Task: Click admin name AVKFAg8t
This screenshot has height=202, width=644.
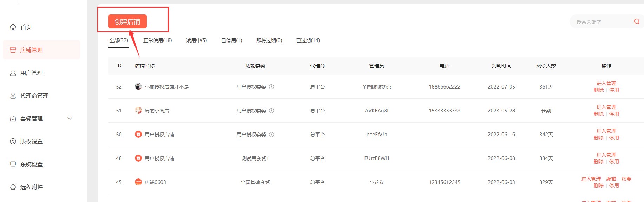Action: tap(377, 111)
